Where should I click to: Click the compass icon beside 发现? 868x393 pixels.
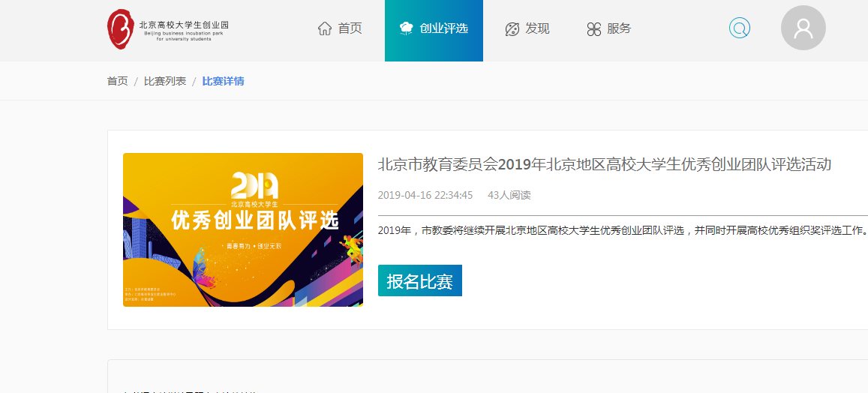click(x=512, y=29)
